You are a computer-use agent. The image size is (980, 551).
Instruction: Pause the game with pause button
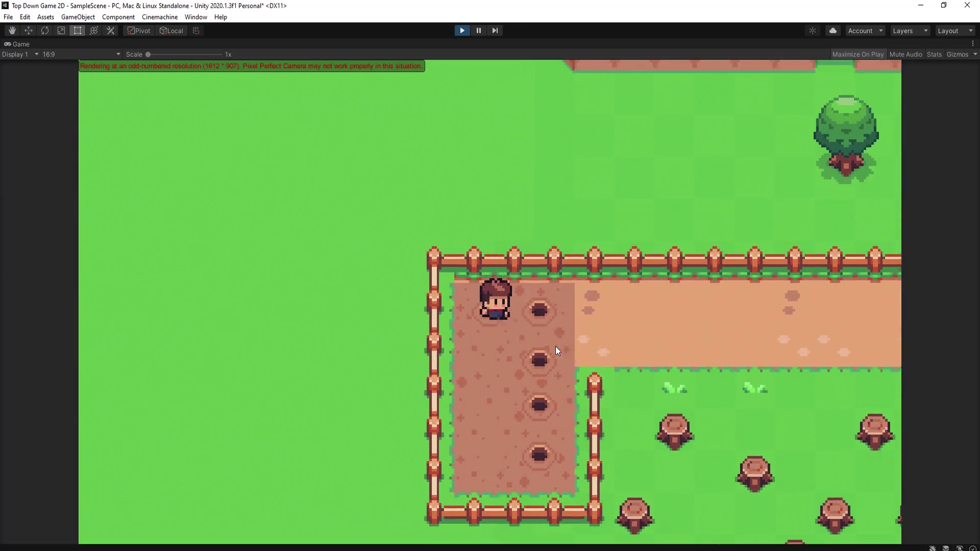479,31
